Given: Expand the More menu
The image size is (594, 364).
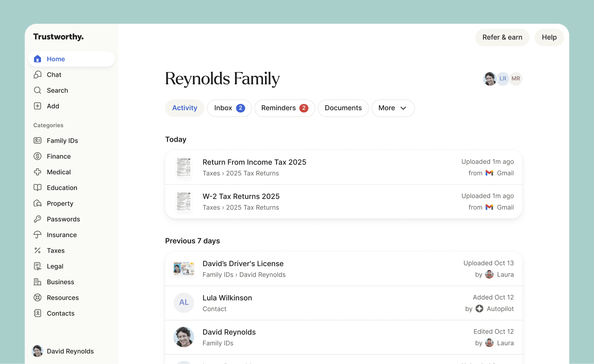Looking at the screenshot, I should click(x=393, y=108).
